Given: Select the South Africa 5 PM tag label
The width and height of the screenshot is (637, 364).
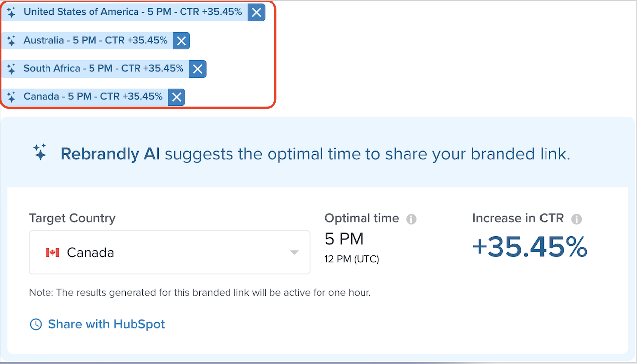Looking at the screenshot, I should click(103, 68).
